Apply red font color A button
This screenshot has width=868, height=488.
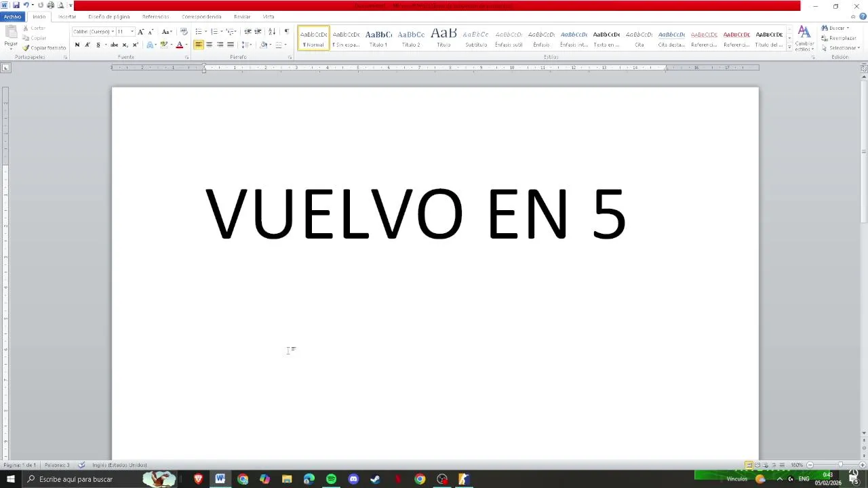pyautogui.click(x=179, y=45)
